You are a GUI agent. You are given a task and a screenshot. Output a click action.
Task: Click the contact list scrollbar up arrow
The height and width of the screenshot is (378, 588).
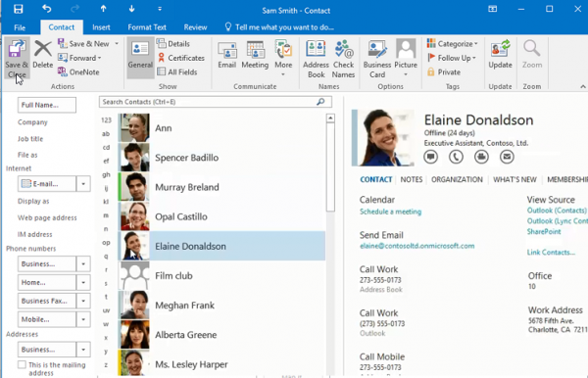click(330, 118)
